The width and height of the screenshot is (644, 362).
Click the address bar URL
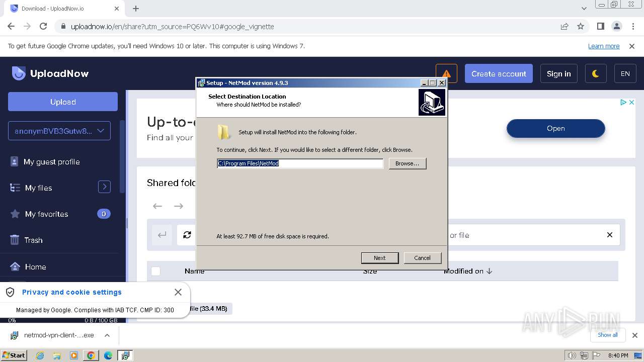(x=172, y=27)
